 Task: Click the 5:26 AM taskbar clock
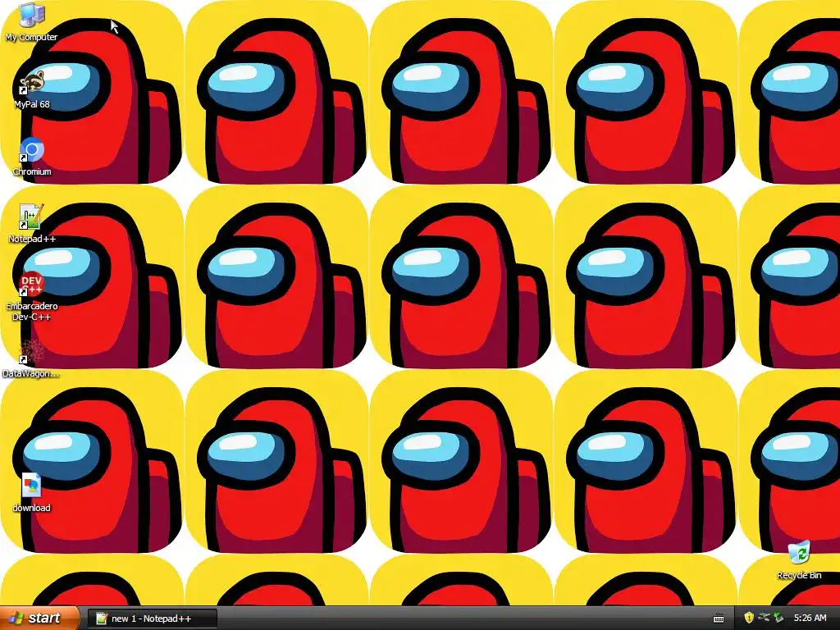[810, 619]
